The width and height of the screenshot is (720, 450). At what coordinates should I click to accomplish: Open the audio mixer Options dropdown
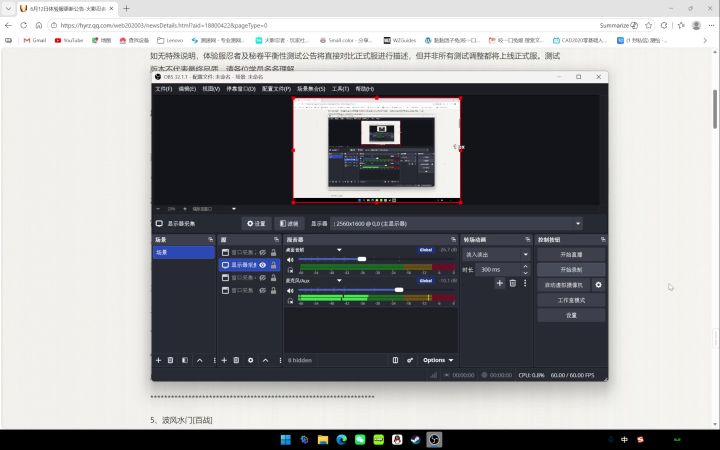pos(438,360)
